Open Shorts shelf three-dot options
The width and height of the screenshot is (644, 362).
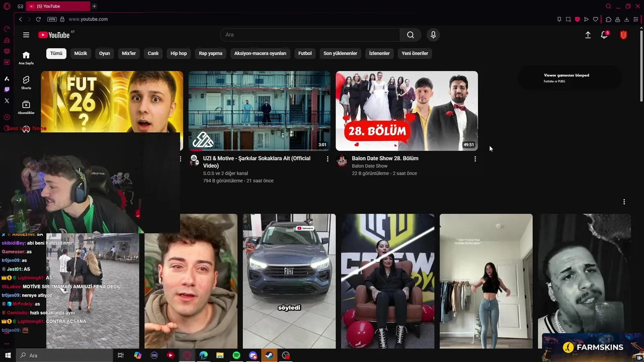(x=624, y=202)
